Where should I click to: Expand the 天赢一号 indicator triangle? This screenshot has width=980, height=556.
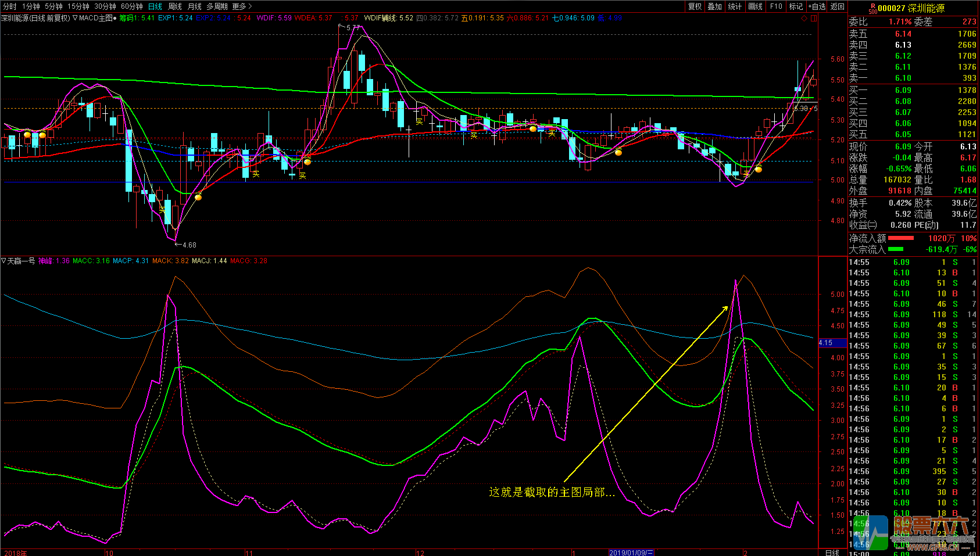coord(3,261)
